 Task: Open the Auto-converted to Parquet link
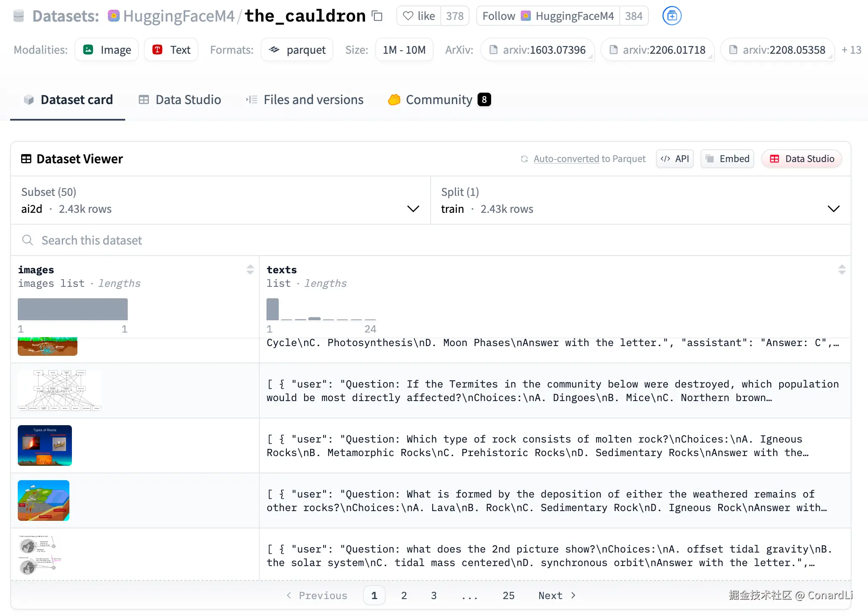pyautogui.click(x=589, y=159)
